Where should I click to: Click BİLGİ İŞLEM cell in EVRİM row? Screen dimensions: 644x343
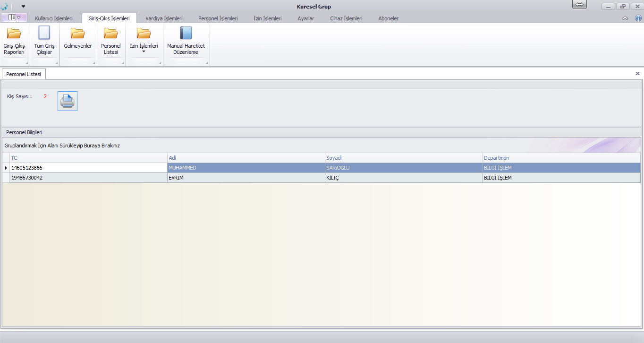point(561,178)
